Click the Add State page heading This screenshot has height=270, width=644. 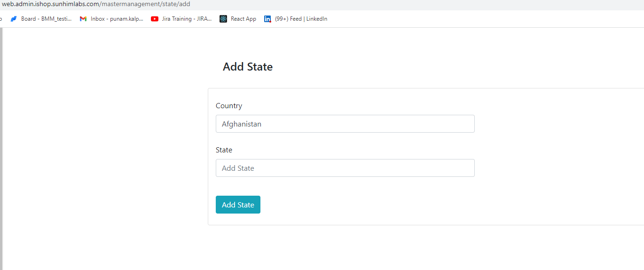248,67
